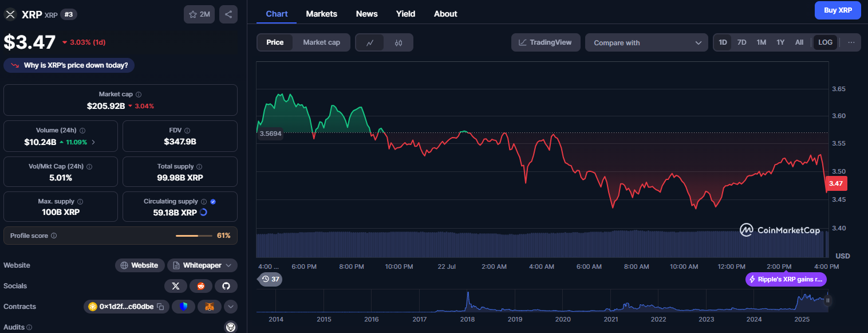Click the 3.5694 opening price label
The image size is (868, 333).
(x=270, y=133)
